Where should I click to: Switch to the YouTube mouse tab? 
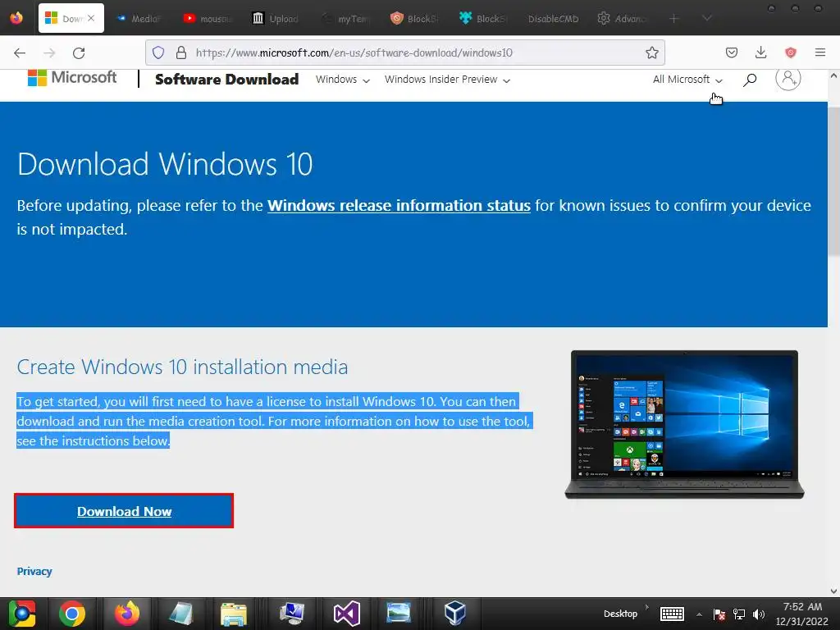pyautogui.click(x=208, y=19)
